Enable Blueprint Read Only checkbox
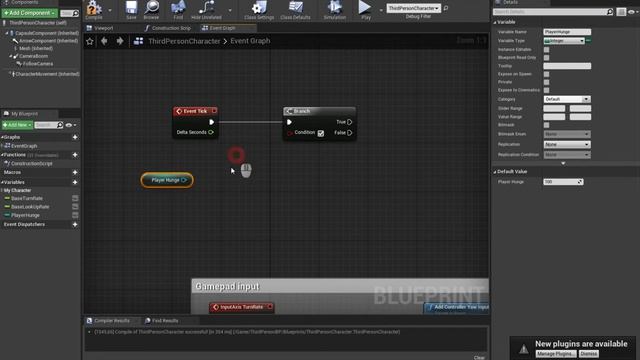The image size is (640, 360). point(546,58)
